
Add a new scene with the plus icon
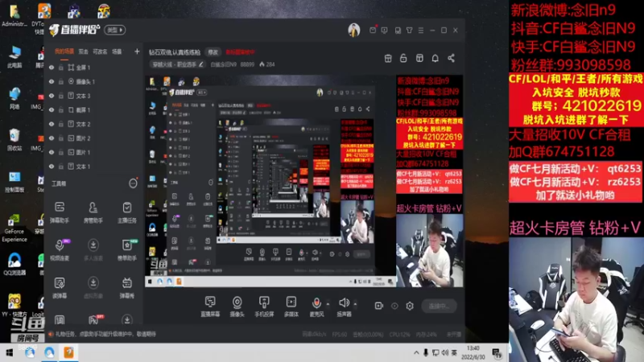137,51
